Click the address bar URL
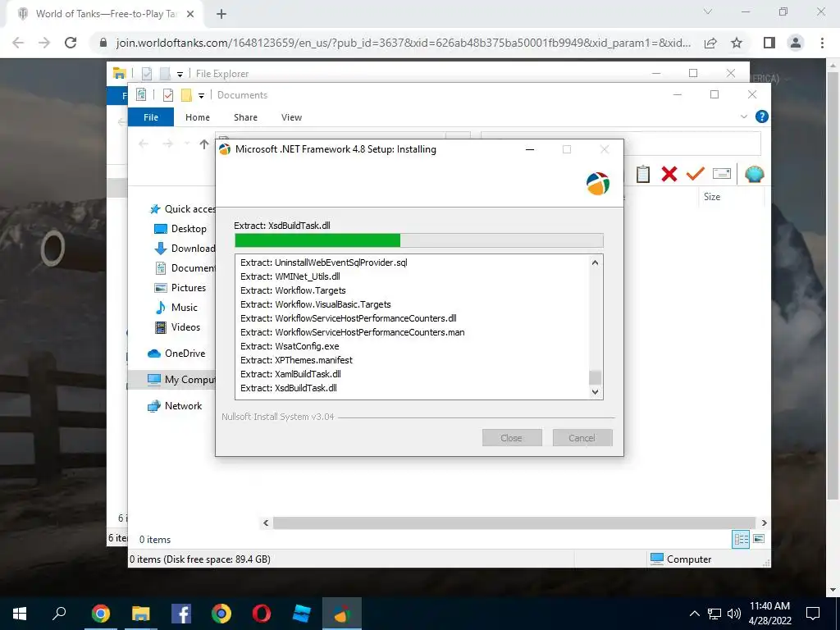The width and height of the screenshot is (840, 630). click(x=403, y=43)
